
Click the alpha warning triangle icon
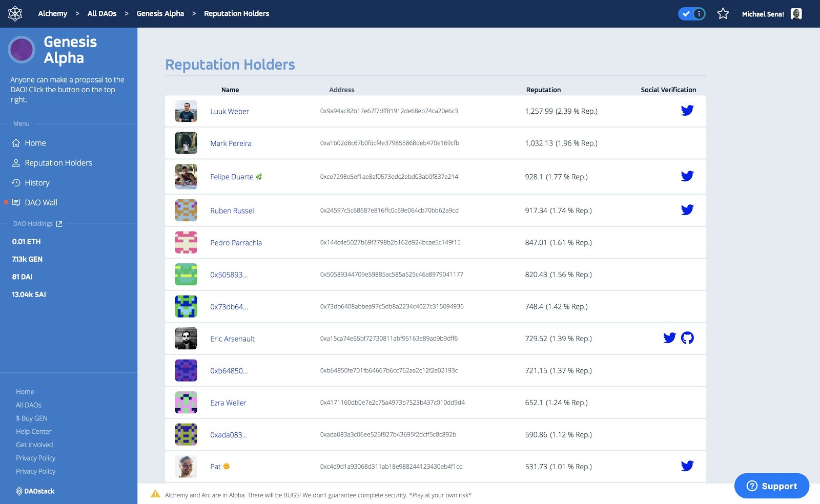click(155, 494)
